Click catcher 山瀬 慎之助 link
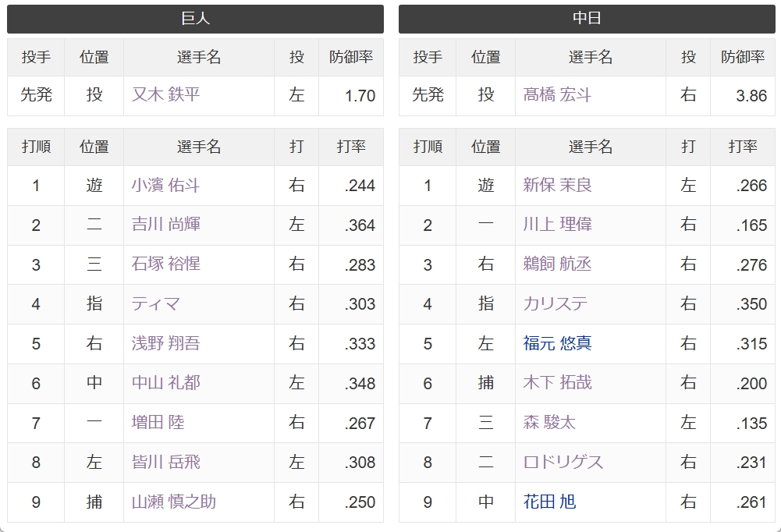781x532 pixels. pos(173,501)
